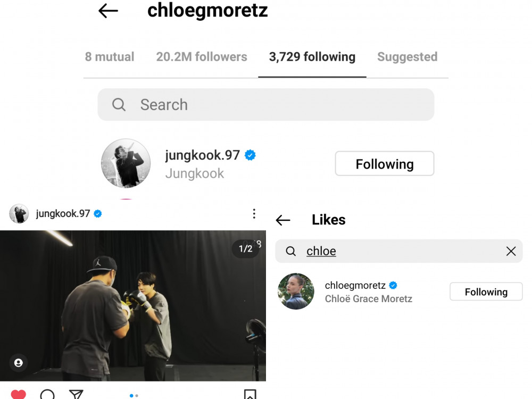Open comments with the speech bubble icon
The image size is (532, 399).
47,395
